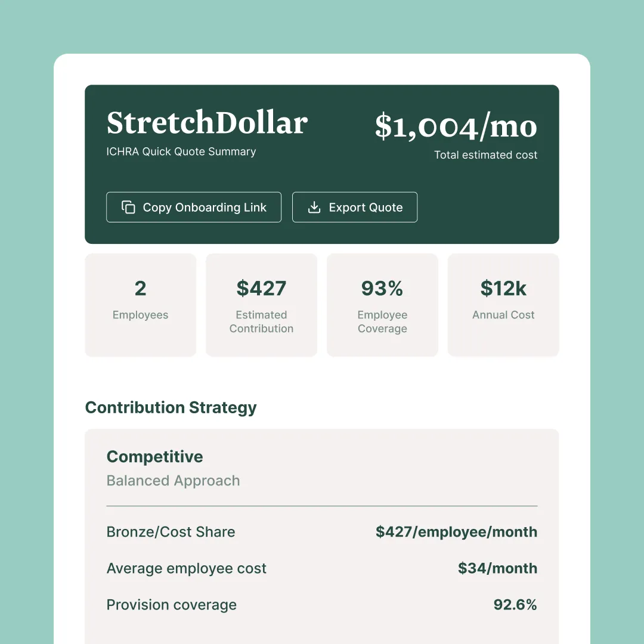Click the $34/month value

[x=498, y=568]
